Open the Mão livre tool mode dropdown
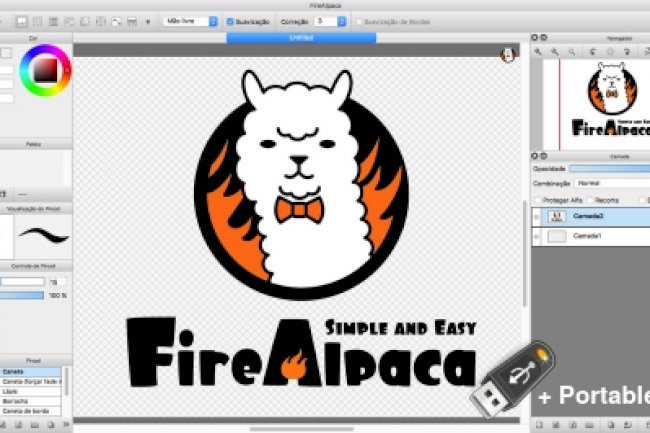This screenshot has width=650, height=433. tap(191, 20)
